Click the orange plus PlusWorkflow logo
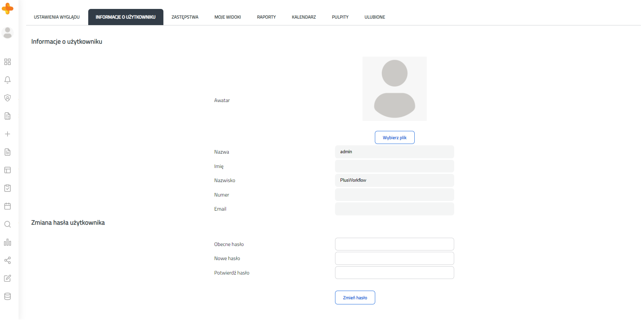The width and height of the screenshot is (644, 336). tap(8, 8)
